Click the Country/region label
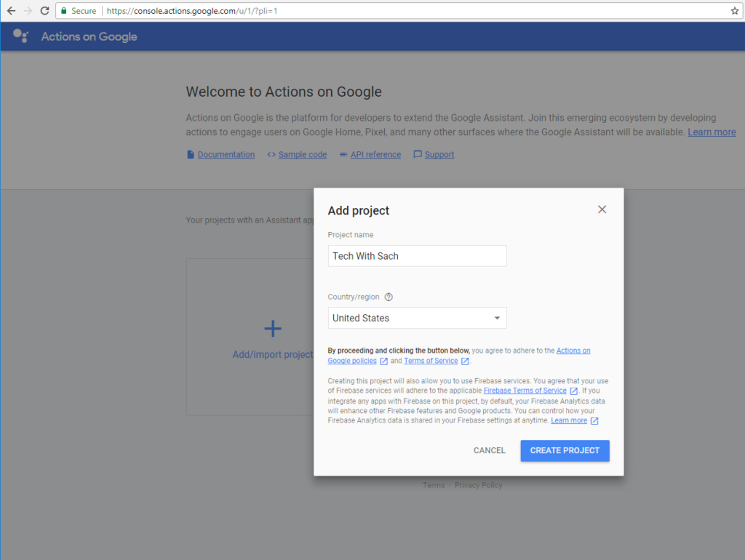Screen dimensions: 745x560 354,297
